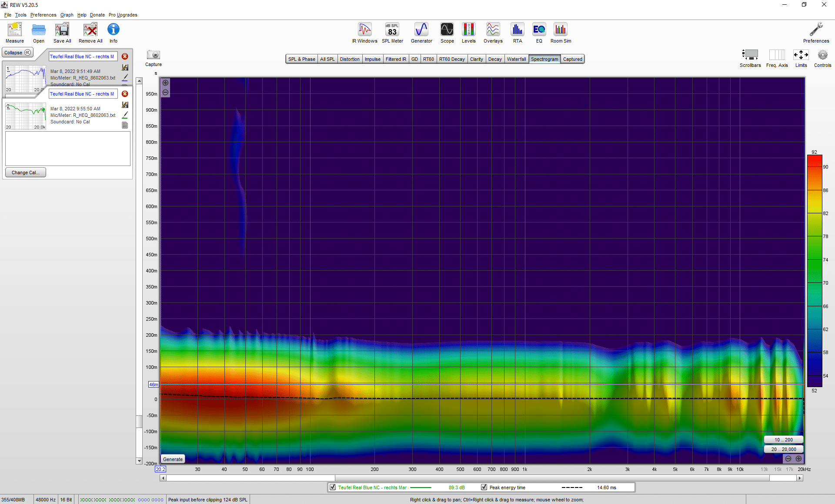Toggle graph Scrollbars
835x504 pixels.
coord(750,58)
